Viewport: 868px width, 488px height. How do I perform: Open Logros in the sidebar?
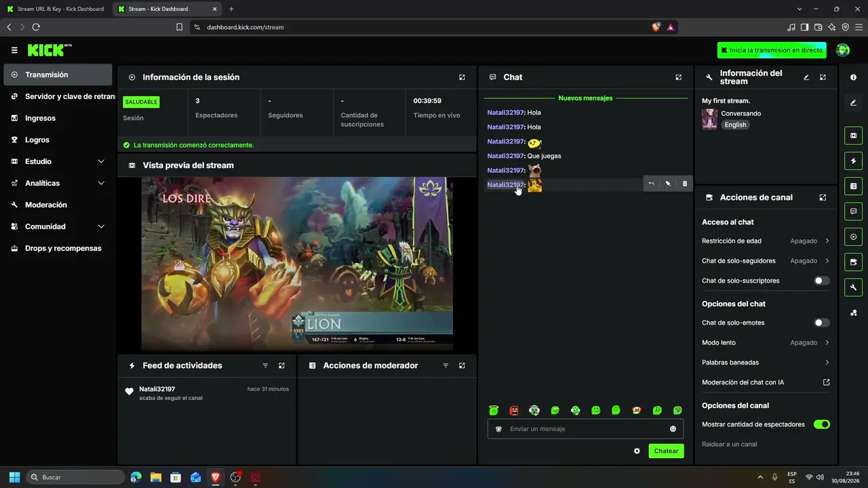pyautogui.click(x=58, y=140)
